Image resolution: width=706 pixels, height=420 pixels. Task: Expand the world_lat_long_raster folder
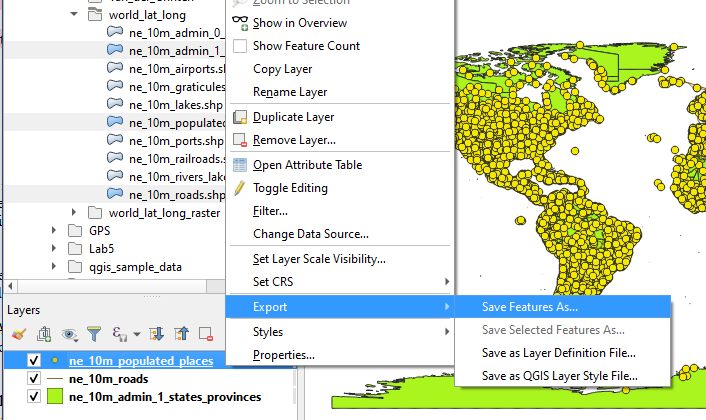coord(74,212)
